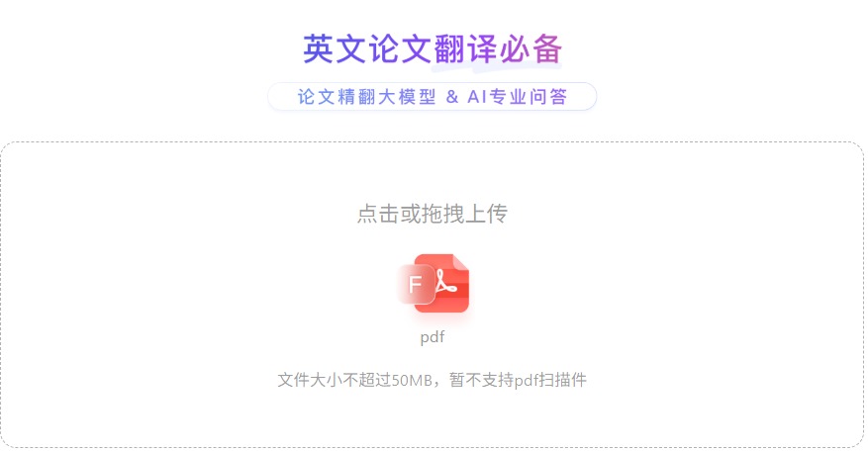Click the ampersand symbol in the subtitle pill
The height and width of the screenshot is (452, 868).
(452, 97)
